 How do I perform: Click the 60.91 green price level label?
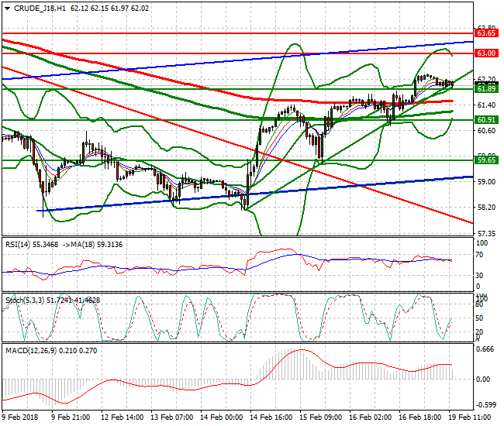tap(486, 120)
